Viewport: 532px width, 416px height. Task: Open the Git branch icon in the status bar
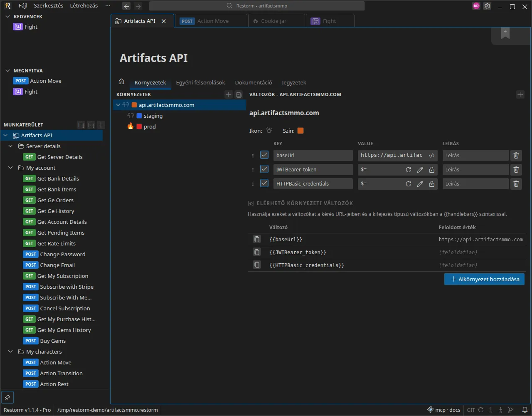click(511, 410)
